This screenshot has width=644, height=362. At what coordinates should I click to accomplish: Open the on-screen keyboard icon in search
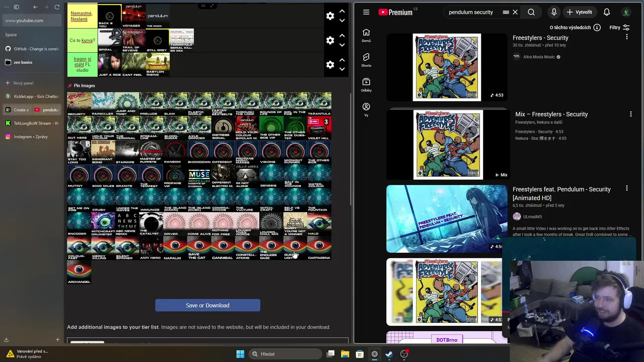506,12
